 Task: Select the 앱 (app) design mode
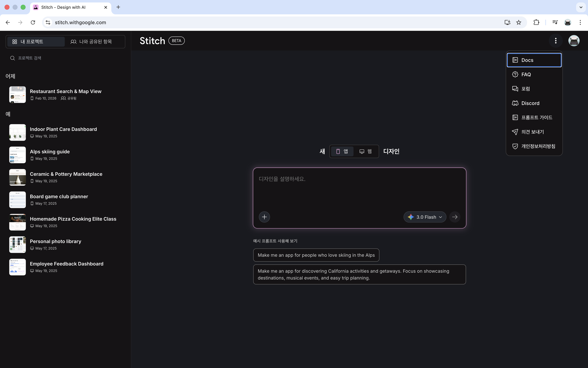(x=342, y=151)
